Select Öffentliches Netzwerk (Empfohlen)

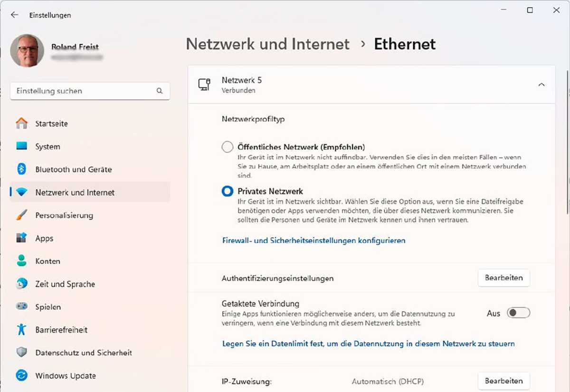pos(227,147)
